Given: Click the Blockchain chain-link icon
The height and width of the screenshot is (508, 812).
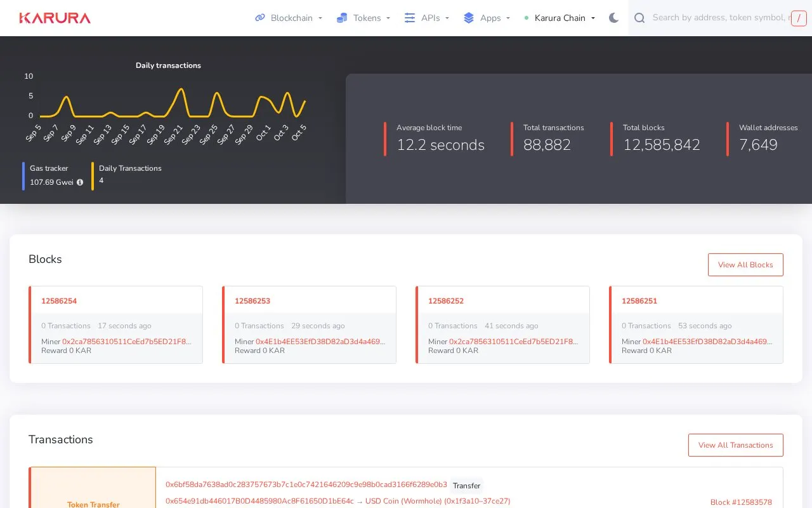Looking at the screenshot, I should coord(260,18).
